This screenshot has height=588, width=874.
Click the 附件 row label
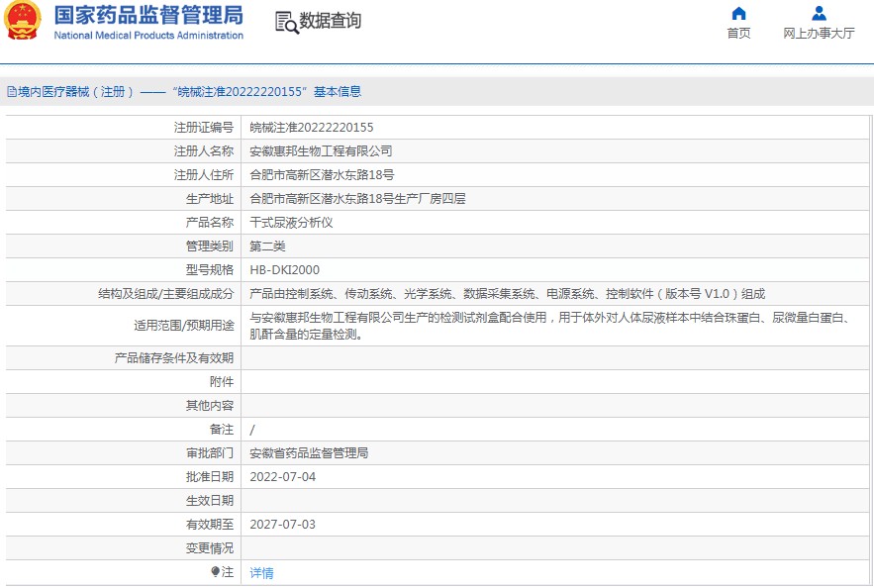click(222, 382)
